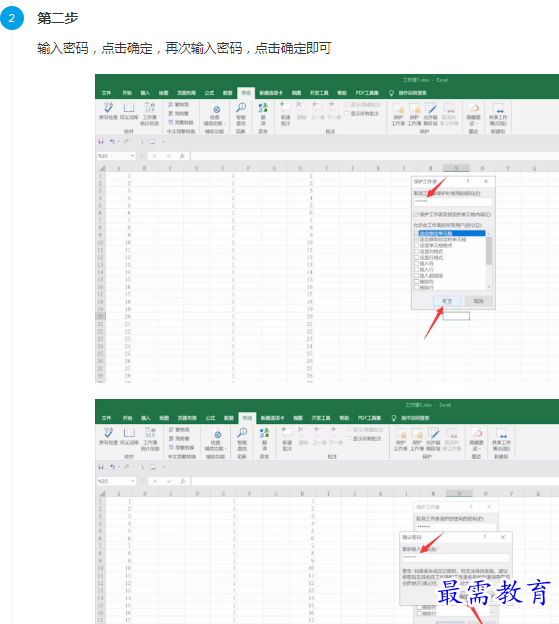Open quick access customize arrow, first screenshot

coord(163,142)
